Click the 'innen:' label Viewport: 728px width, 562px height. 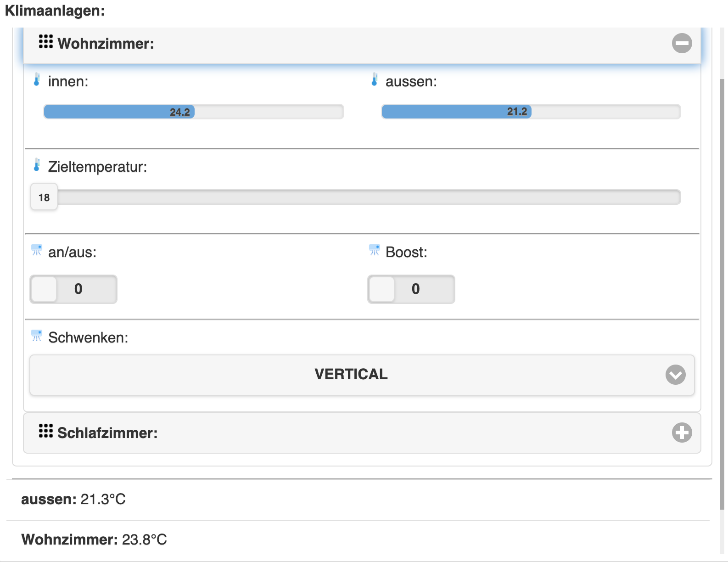(68, 81)
